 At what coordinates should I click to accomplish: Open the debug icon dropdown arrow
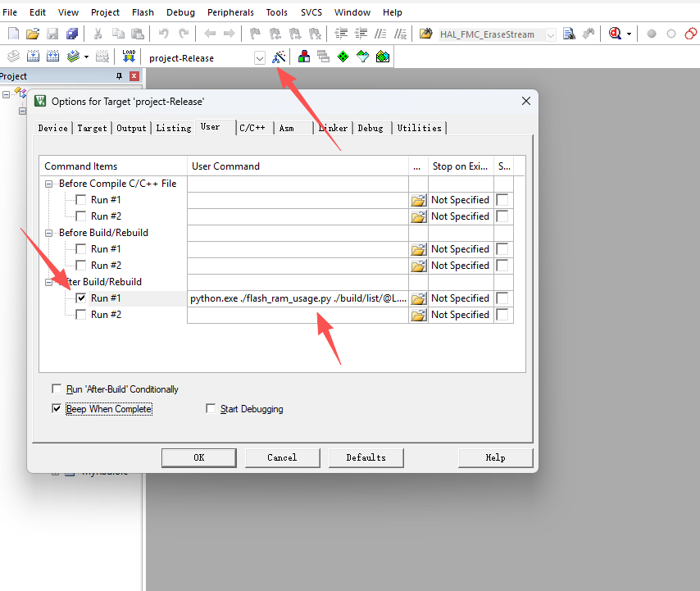629,34
